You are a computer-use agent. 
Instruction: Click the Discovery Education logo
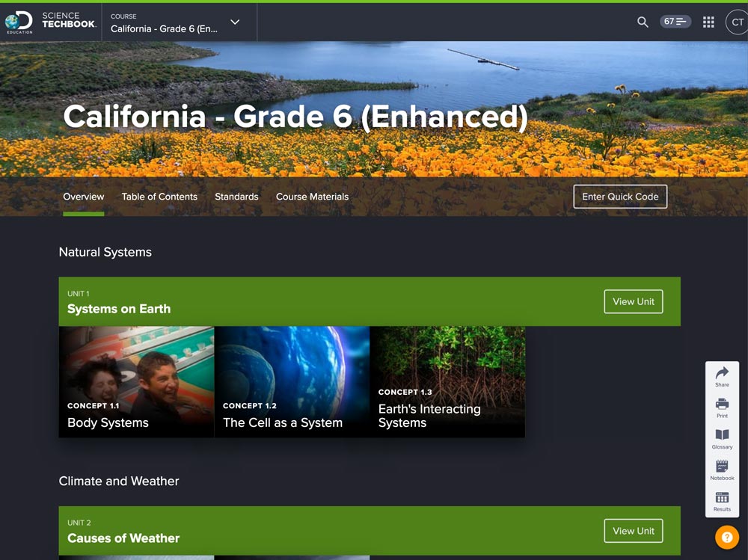pyautogui.click(x=19, y=22)
